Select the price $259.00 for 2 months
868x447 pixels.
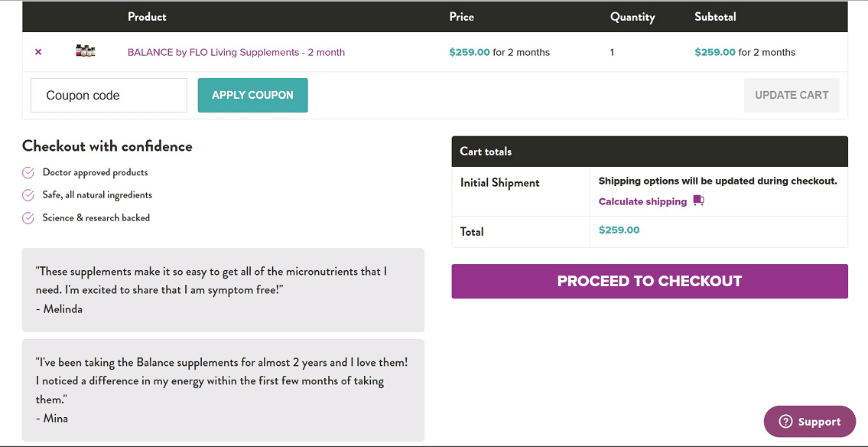(x=499, y=53)
